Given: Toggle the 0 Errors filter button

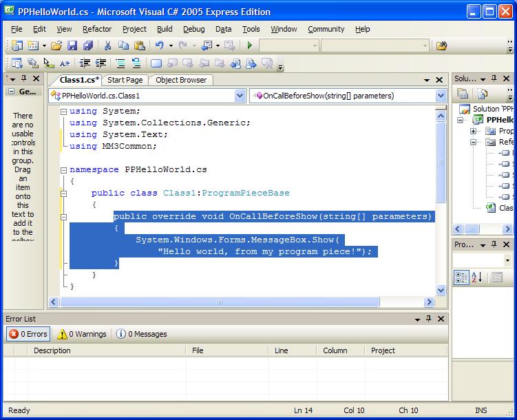Looking at the screenshot, I should [28, 334].
